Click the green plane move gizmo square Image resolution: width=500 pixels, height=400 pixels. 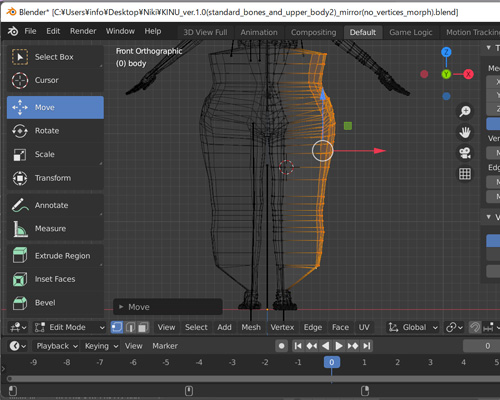(348, 126)
